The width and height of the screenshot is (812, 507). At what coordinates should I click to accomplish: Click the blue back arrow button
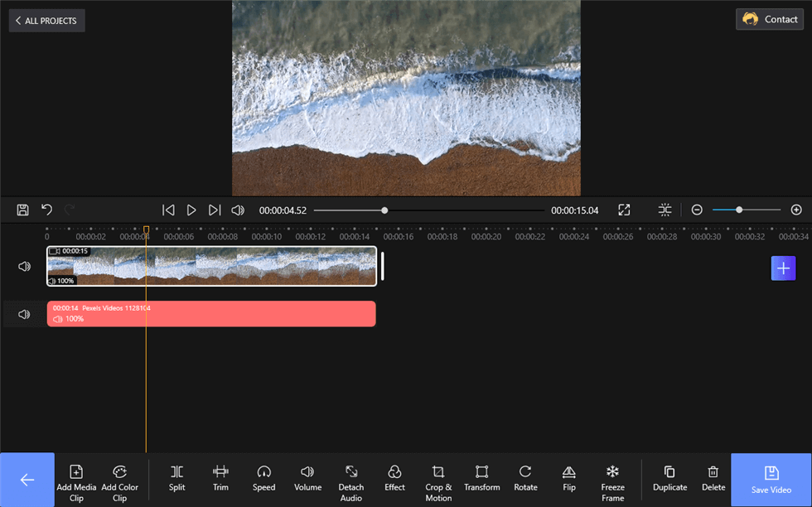[27, 480]
